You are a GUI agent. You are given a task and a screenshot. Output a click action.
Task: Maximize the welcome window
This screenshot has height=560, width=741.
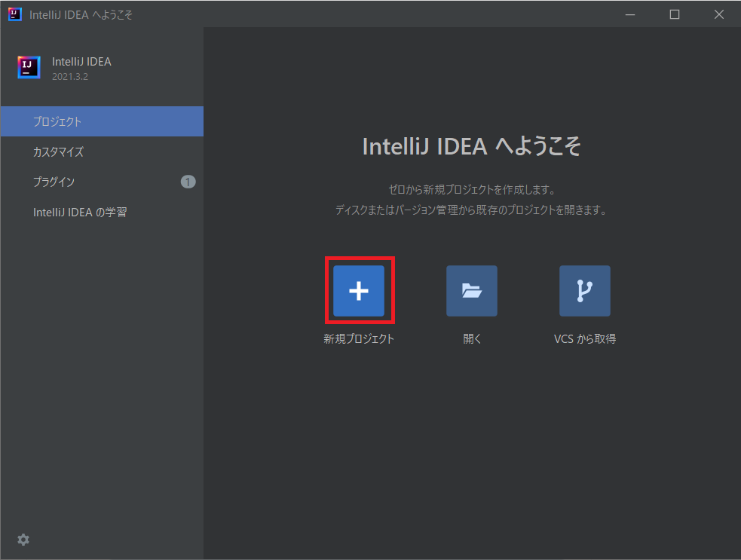point(675,14)
